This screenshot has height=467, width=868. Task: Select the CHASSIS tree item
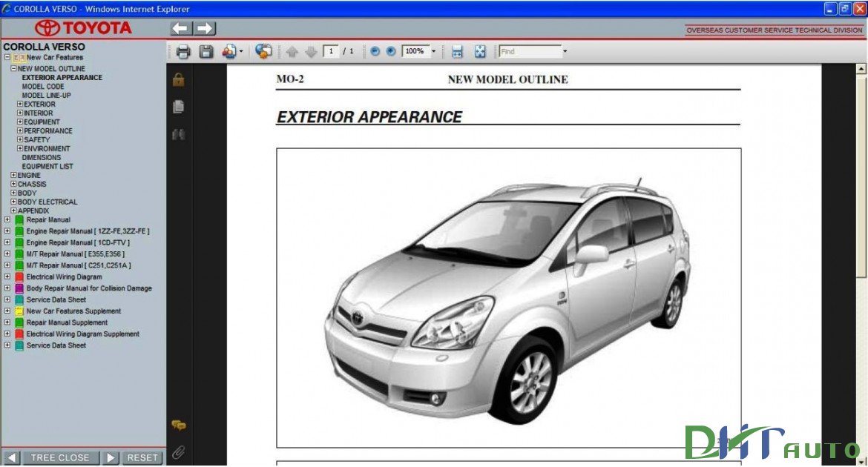(x=32, y=184)
